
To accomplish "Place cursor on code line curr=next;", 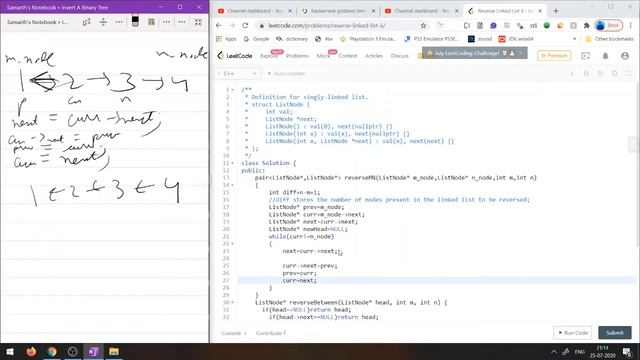I will tap(299, 280).
